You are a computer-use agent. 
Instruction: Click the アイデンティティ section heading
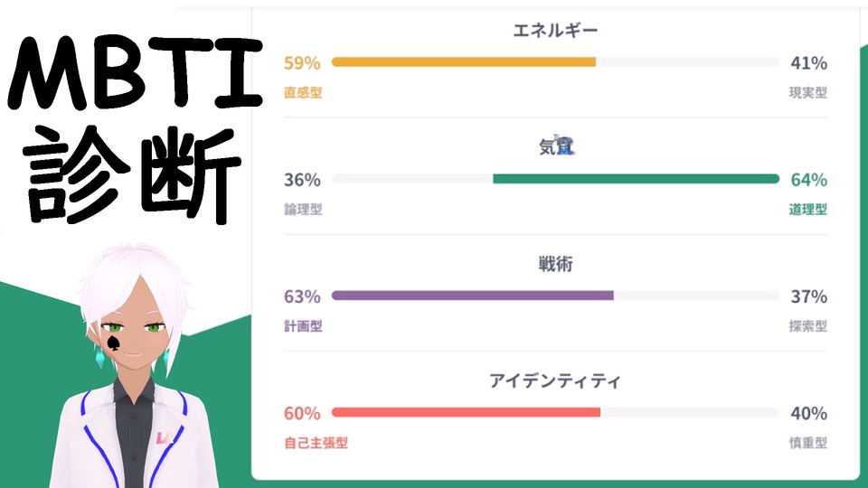(555, 380)
